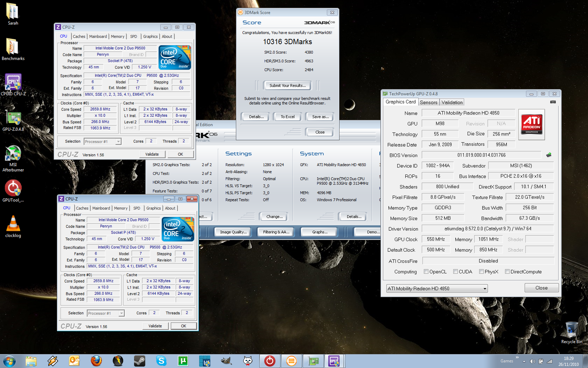Open the Memory tab in lower CPU-Z
Viewport: 588px width, 368px height.
121,208
